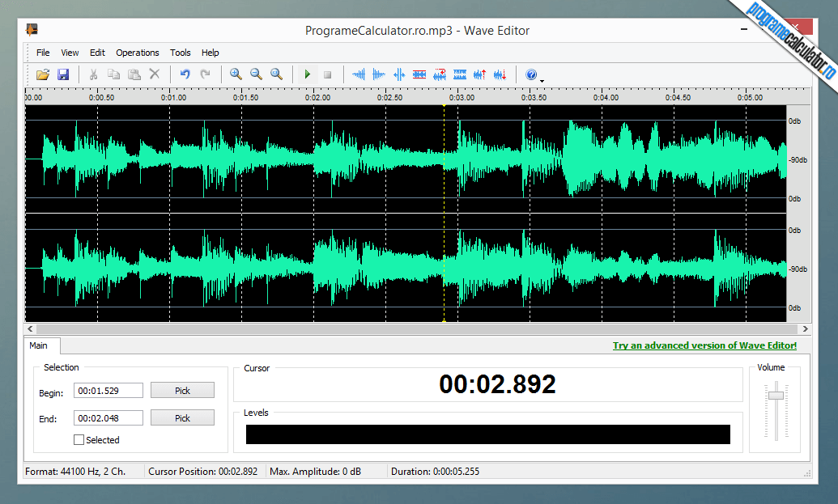Click the Zoom Out magnifier icon
Image resolution: width=838 pixels, height=504 pixels.
(256, 74)
